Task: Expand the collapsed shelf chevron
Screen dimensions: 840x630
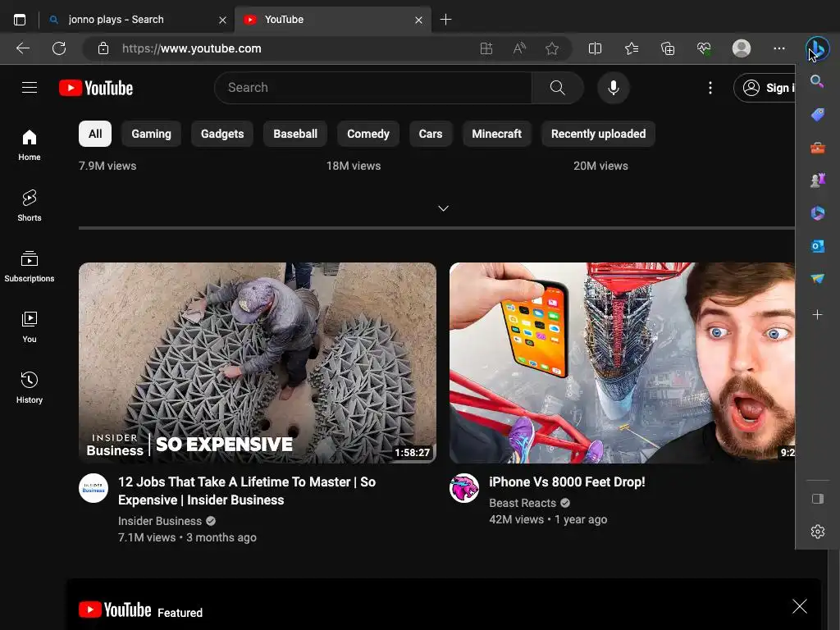Action: point(444,208)
